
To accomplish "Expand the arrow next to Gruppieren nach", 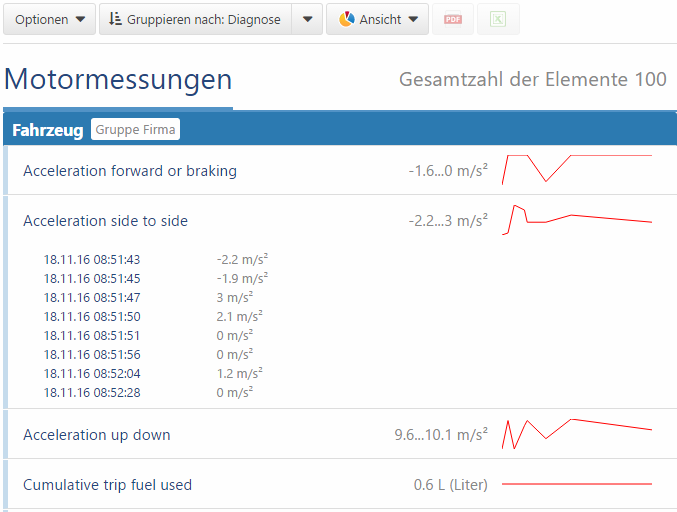I will pyautogui.click(x=308, y=19).
